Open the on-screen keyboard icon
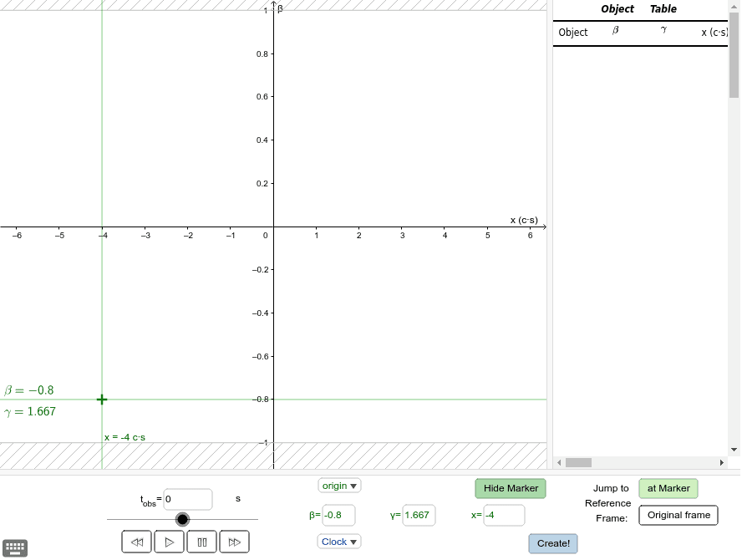This screenshot has width=742, height=560. (15, 548)
